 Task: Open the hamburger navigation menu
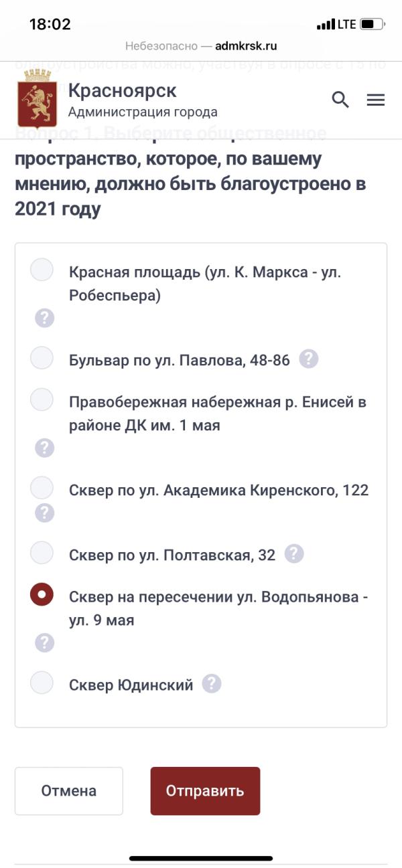(x=376, y=100)
